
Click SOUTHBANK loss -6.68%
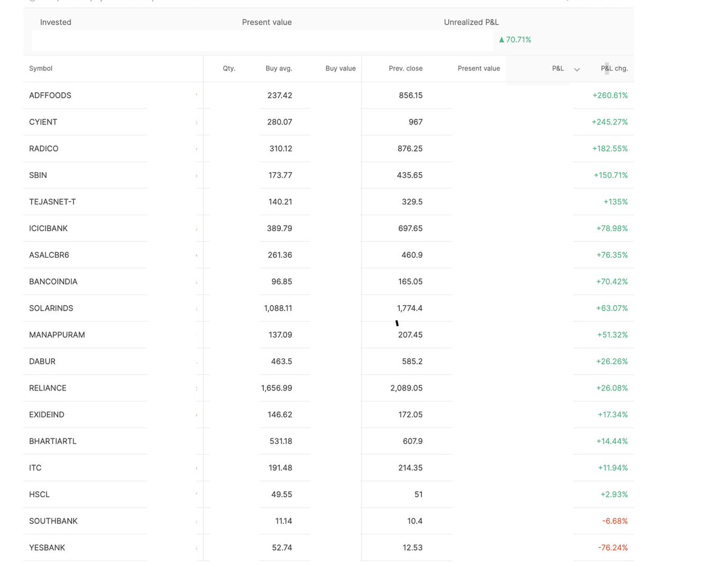coord(615,522)
